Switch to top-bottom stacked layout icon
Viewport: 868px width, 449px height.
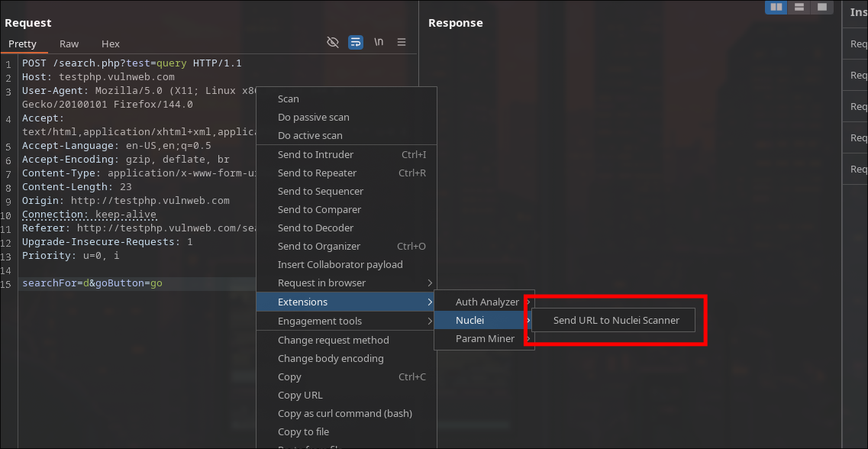pyautogui.click(x=799, y=7)
